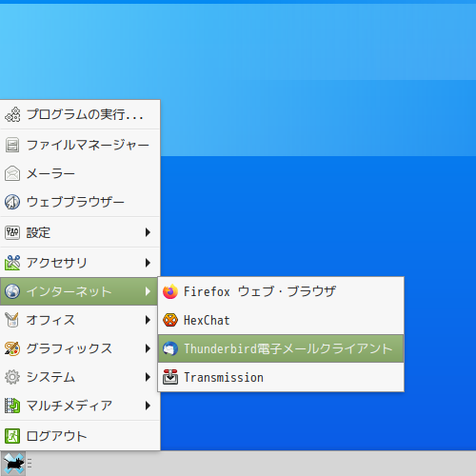Click the panel separator handle beside menu button
This screenshot has height=476, width=476.
click(x=30, y=464)
